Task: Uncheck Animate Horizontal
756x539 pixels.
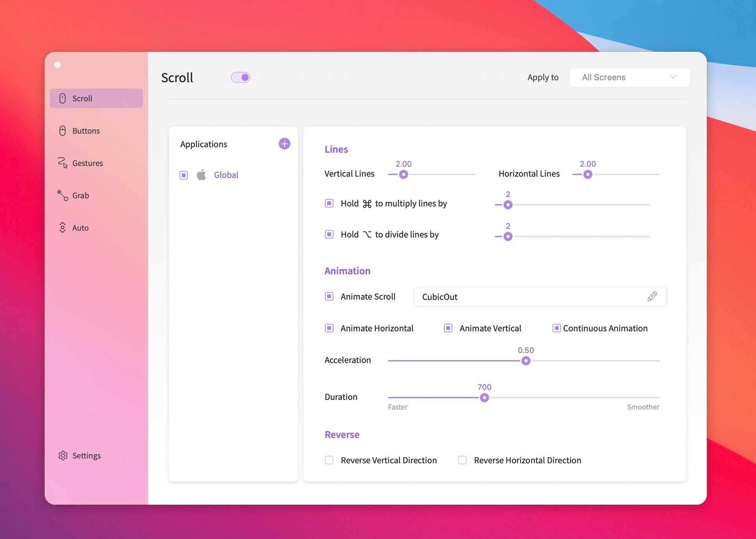Action: (x=329, y=328)
